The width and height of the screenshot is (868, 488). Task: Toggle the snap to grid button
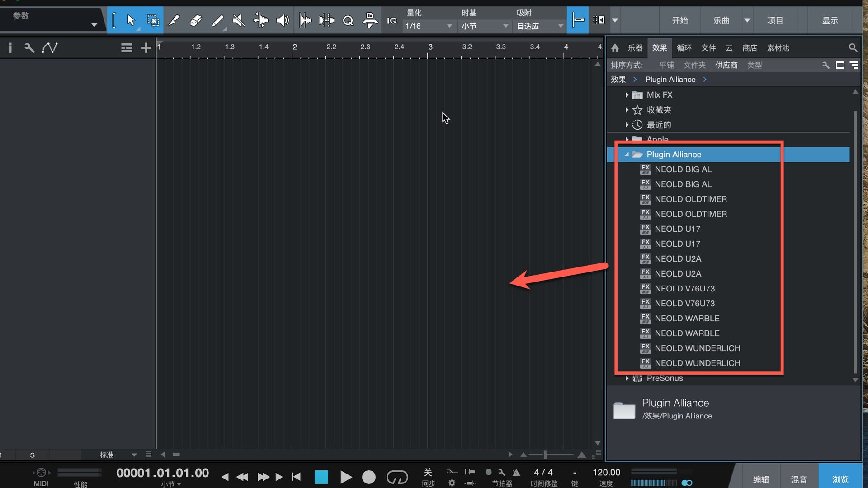tap(578, 20)
